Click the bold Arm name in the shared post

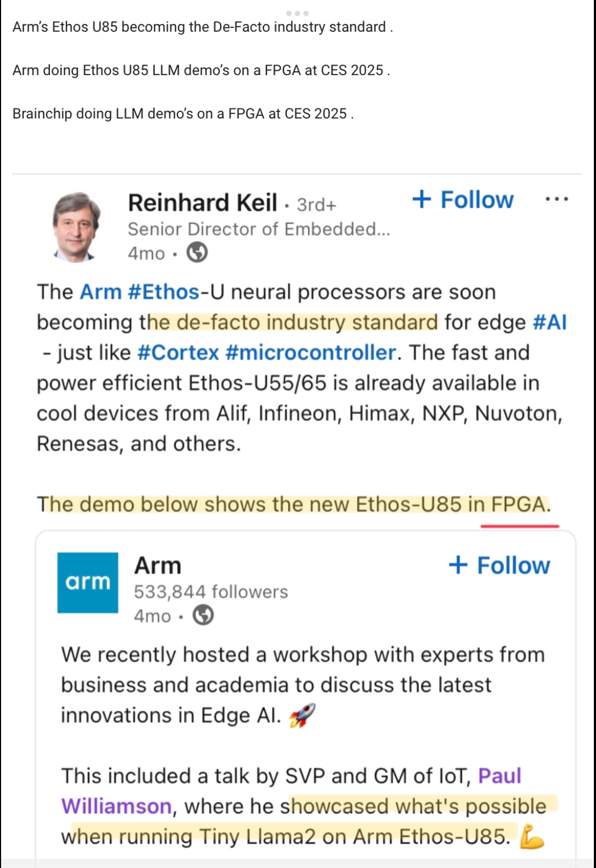(158, 566)
